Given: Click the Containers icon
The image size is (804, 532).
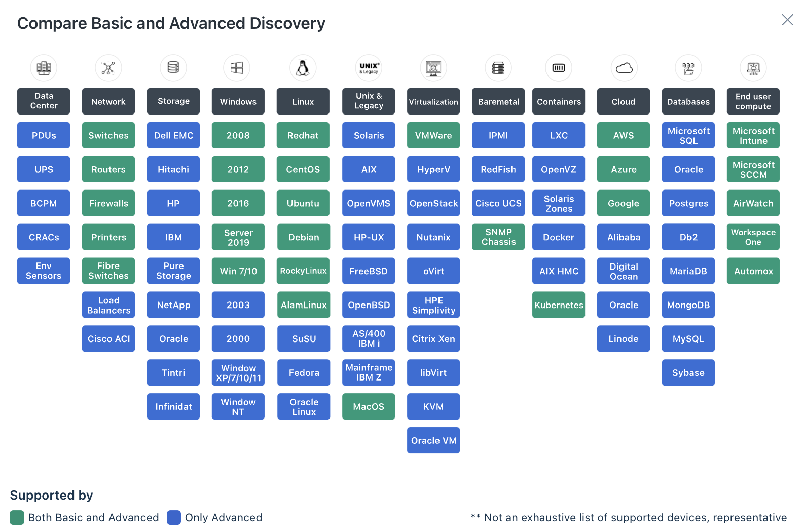Looking at the screenshot, I should pyautogui.click(x=559, y=68).
